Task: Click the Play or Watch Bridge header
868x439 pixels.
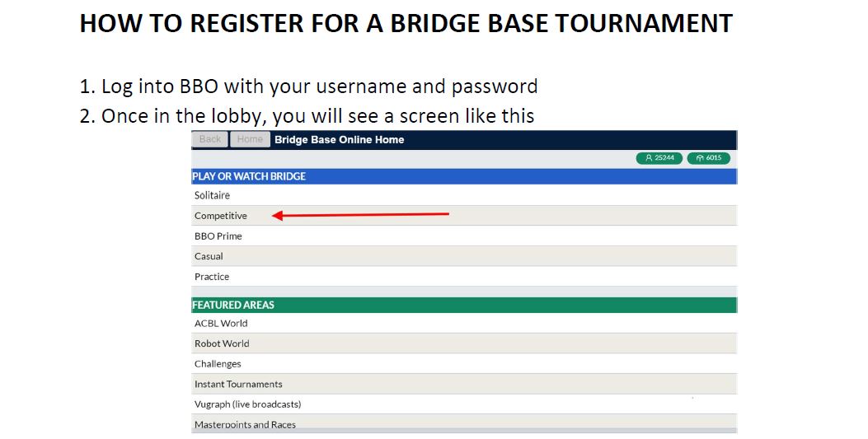Action: (x=464, y=176)
